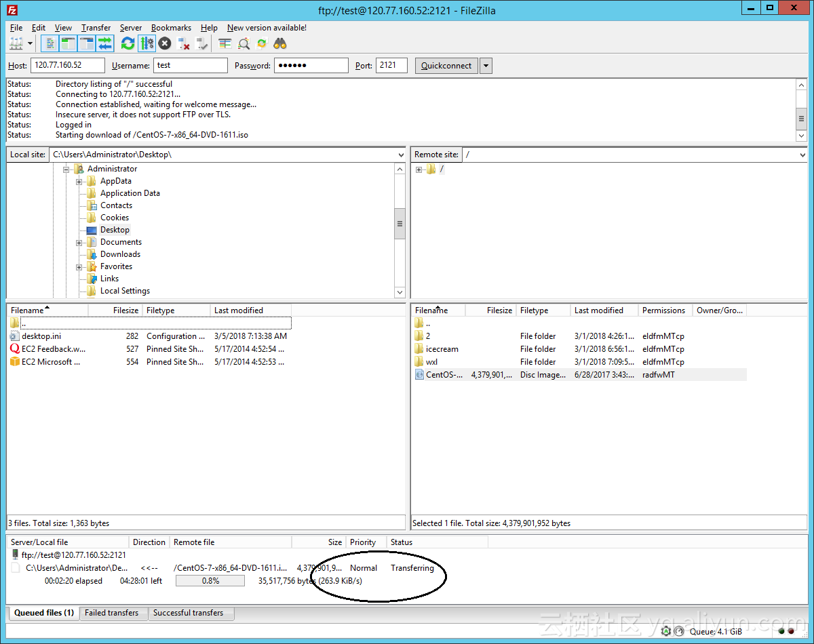
Task: Click the speed limits status bar icon
Action: (678, 631)
